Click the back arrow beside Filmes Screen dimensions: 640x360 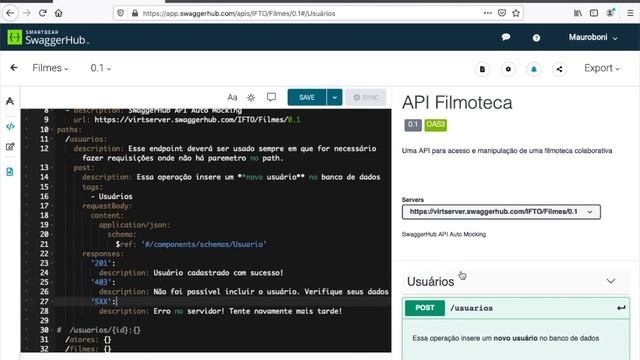[14, 68]
